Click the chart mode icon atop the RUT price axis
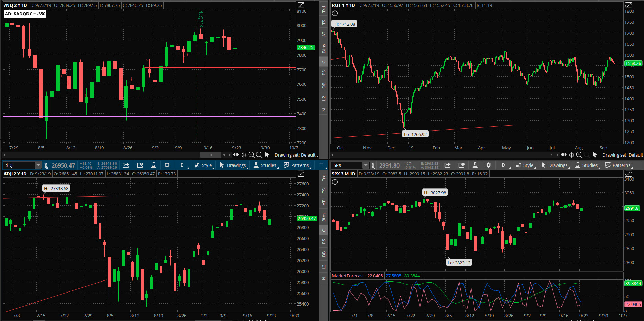 [629, 5]
